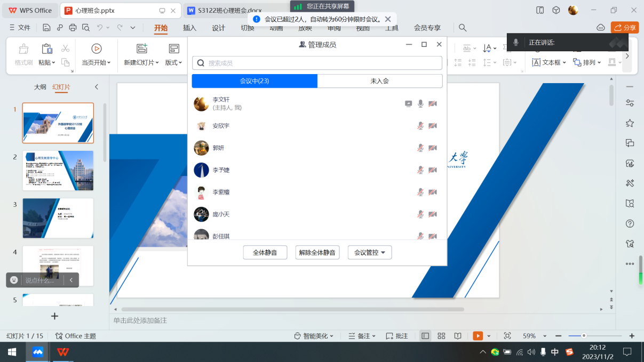Switch to slide sorter view icon
The height and width of the screenshot is (362, 644).
[441, 336]
